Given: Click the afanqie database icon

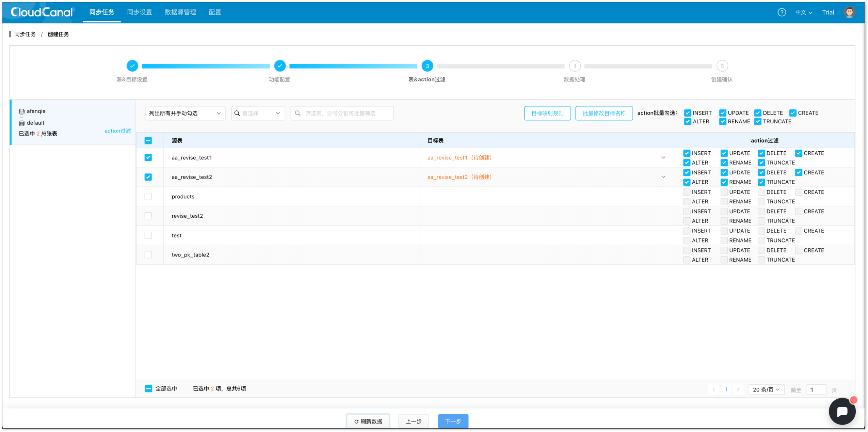Looking at the screenshot, I should pos(21,111).
